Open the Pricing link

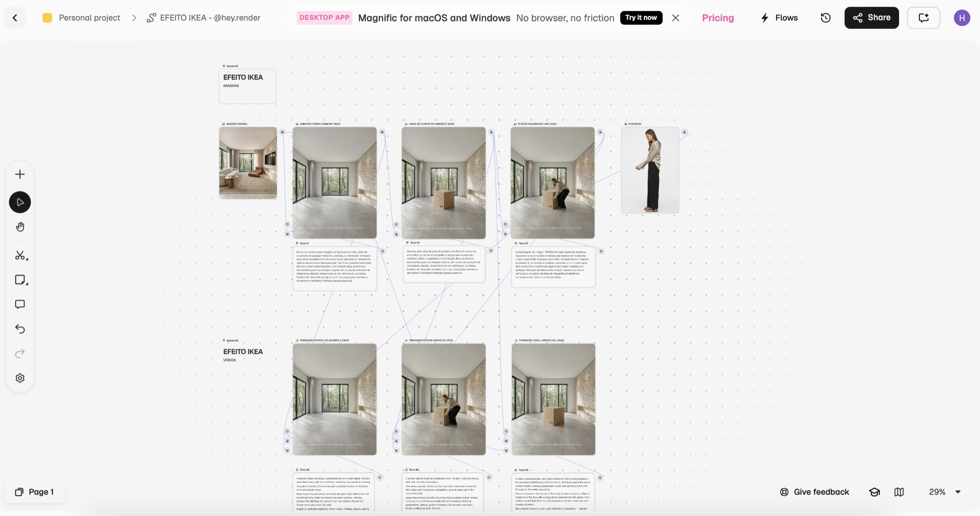point(718,18)
